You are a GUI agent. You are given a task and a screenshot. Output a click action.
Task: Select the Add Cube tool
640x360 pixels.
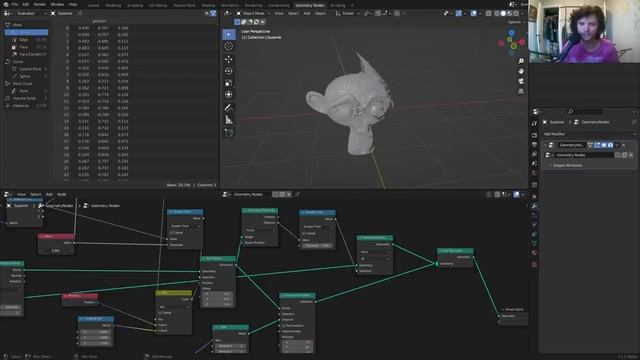click(229, 133)
